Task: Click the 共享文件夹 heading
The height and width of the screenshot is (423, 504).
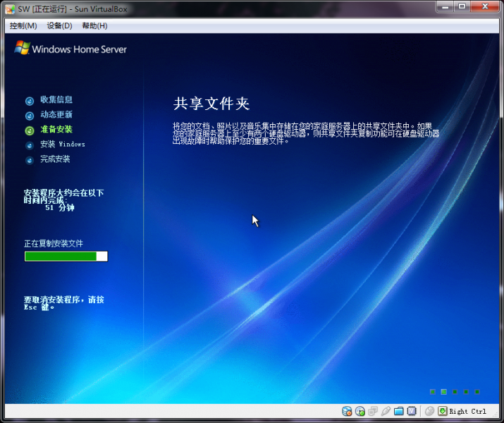Action: pyautogui.click(x=211, y=104)
